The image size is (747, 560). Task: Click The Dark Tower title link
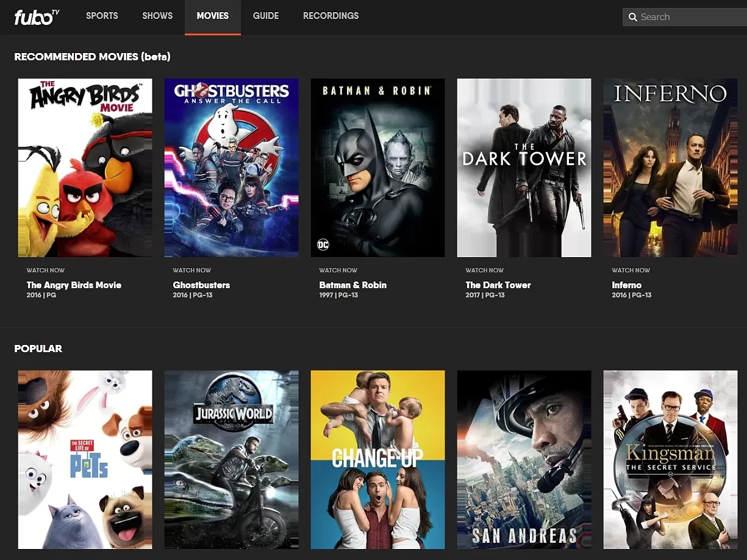coord(498,285)
